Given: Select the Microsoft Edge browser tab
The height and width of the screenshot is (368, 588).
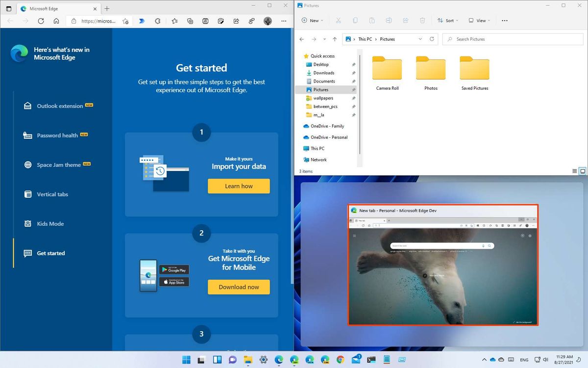Looking at the screenshot, I should [x=54, y=8].
